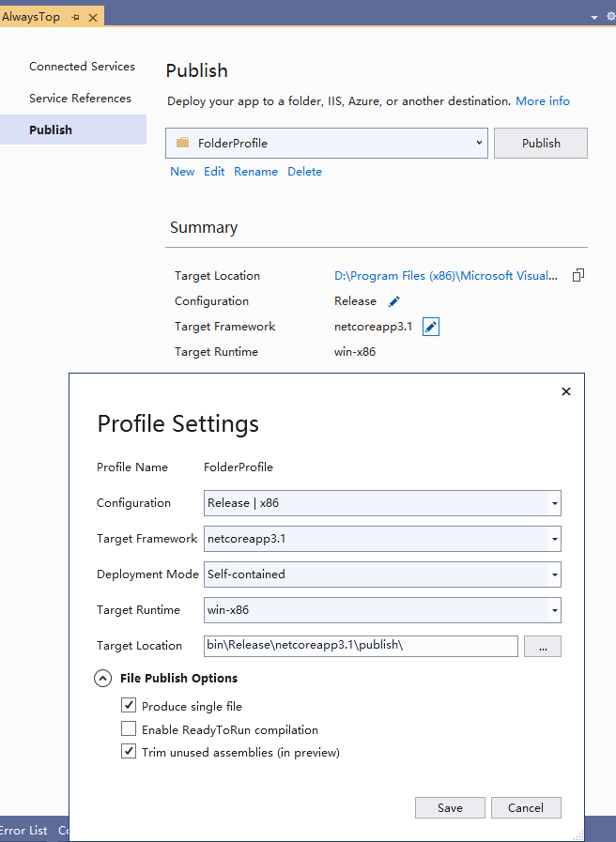The height and width of the screenshot is (842, 616).
Task: Open the More info link
Action: [x=543, y=101]
